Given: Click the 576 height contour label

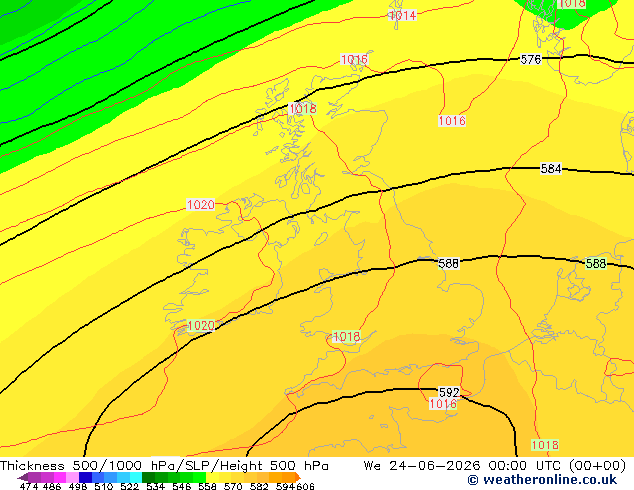Looking at the screenshot, I should 530,59.
